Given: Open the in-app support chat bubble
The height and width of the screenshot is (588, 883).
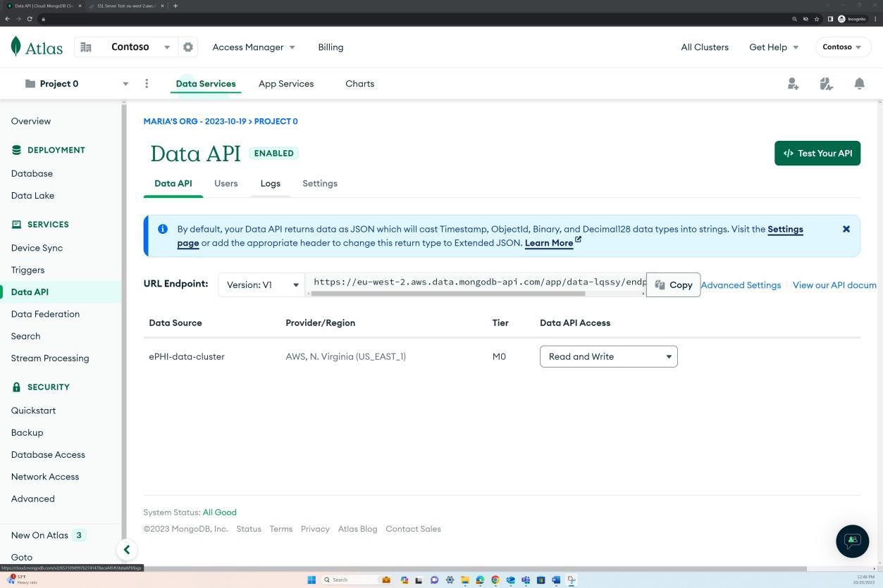Looking at the screenshot, I should pos(852,541).
